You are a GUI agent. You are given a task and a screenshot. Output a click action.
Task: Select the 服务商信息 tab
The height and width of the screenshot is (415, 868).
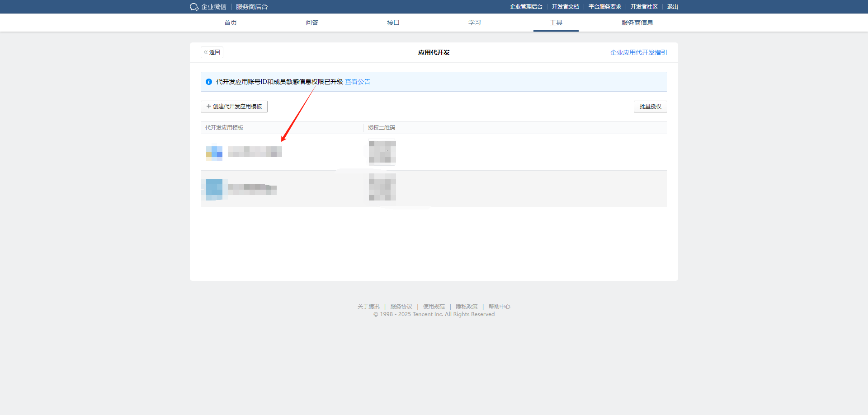pyautogui.click(x=637, y=23)
